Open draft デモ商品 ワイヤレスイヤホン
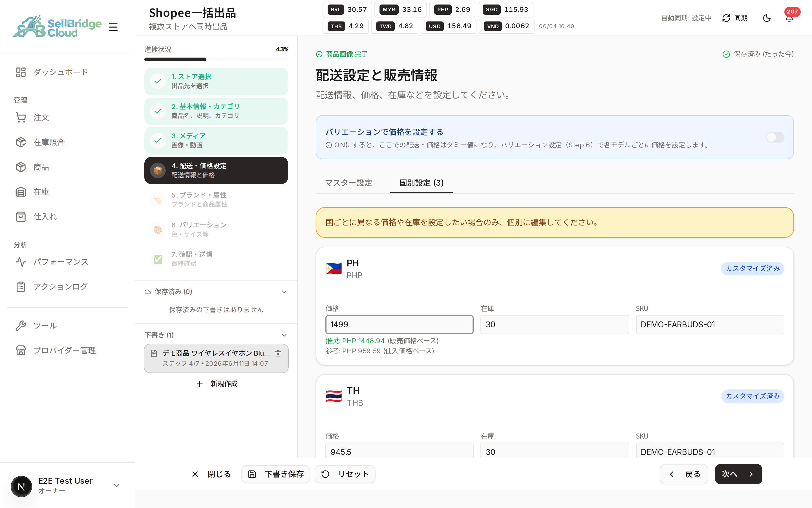812x508 pixels. coord(216,358)
